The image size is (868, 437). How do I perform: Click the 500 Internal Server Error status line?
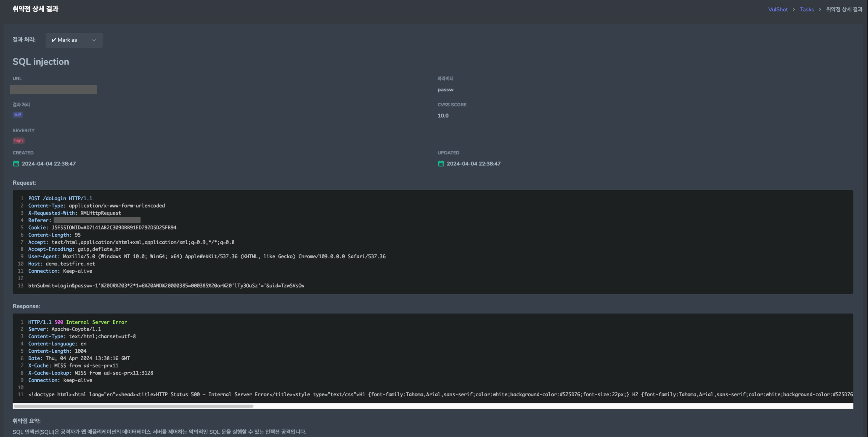point(78,322)
